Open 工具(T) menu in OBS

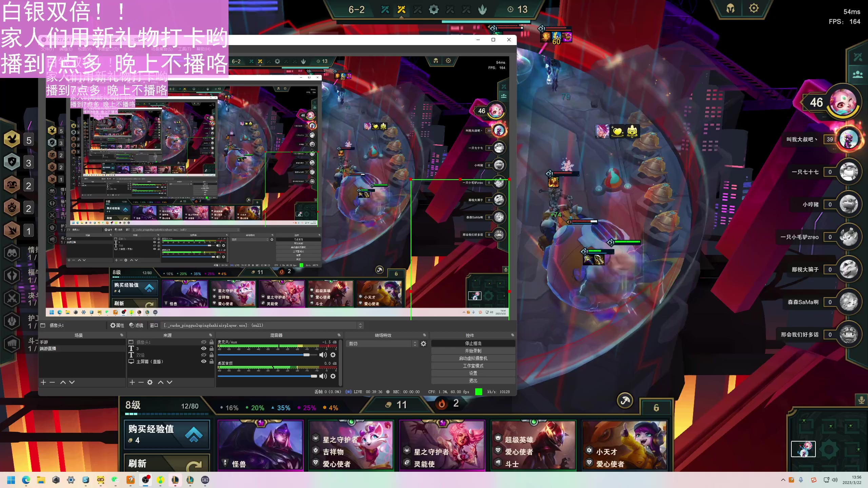184,49
